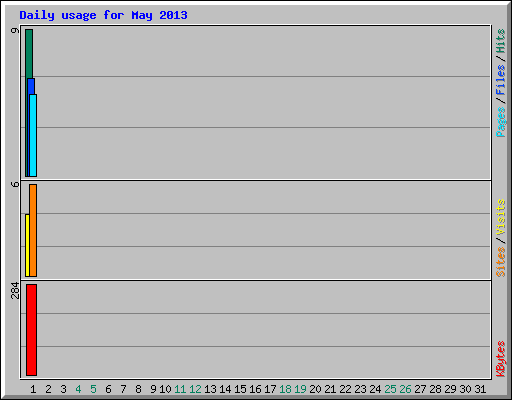512x400 pixels.
Task: Click the cyan Pages bar
Action: (x=33, y=135)
